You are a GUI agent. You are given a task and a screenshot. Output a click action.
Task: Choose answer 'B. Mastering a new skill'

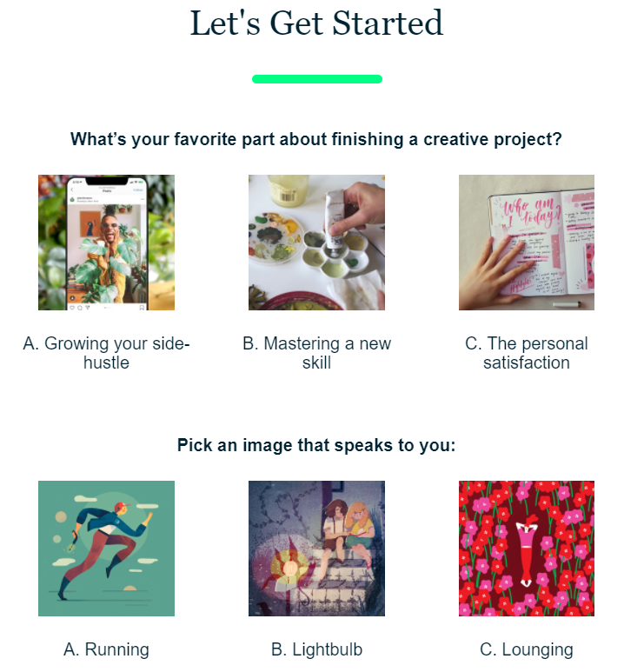point(316,353)
